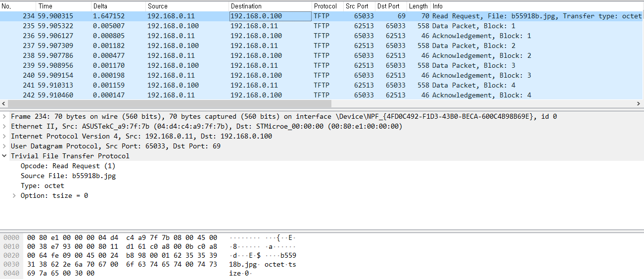Click the right arrow of horizontal scrollbar

pos(640,104)
